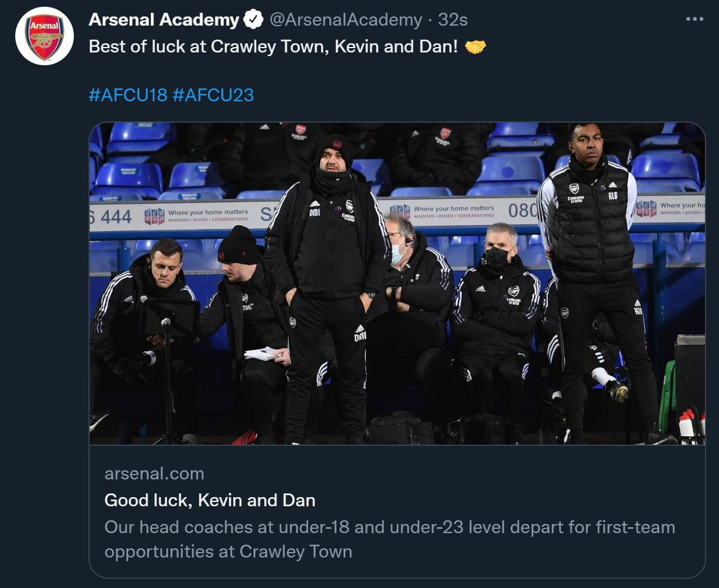Open the Arsenal Academy profile avatar
This screenshot has height=588, width=719.
tap(45, 36)
